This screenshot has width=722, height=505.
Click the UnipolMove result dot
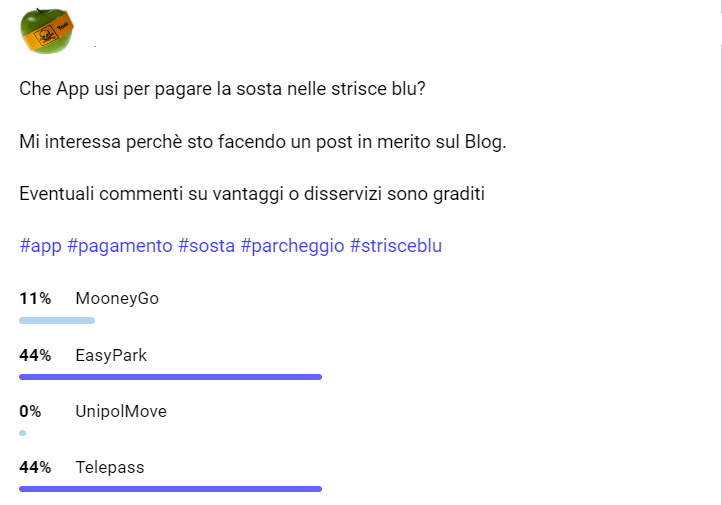tap(22, 433)
